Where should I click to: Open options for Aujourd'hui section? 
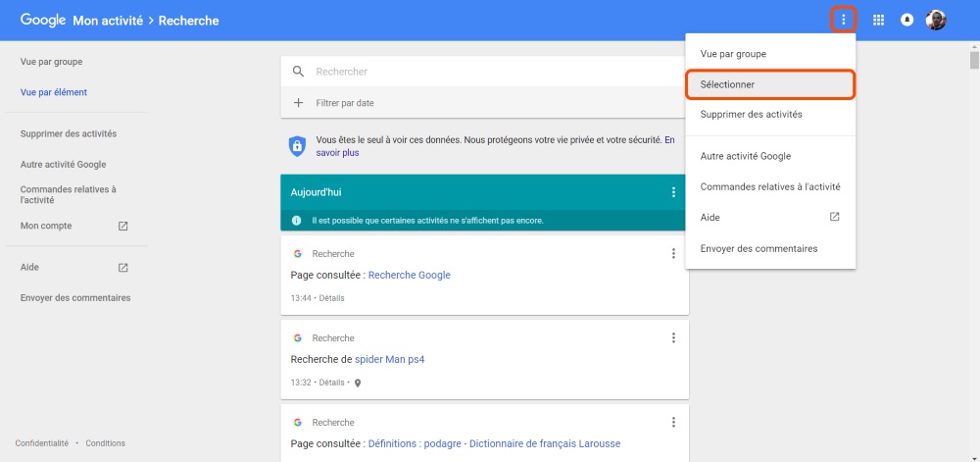pyautogui.click(x=673, y=192)
